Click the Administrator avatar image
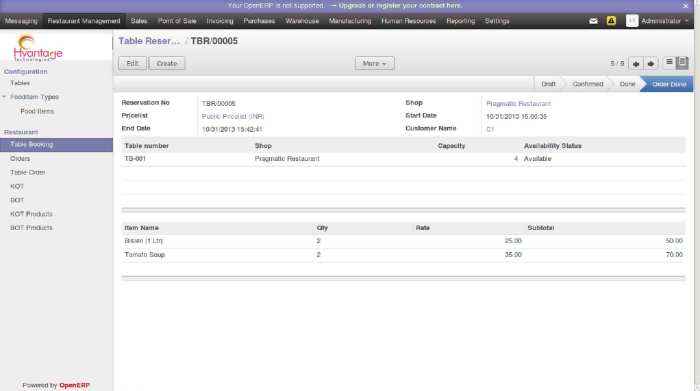 point(632,21)
